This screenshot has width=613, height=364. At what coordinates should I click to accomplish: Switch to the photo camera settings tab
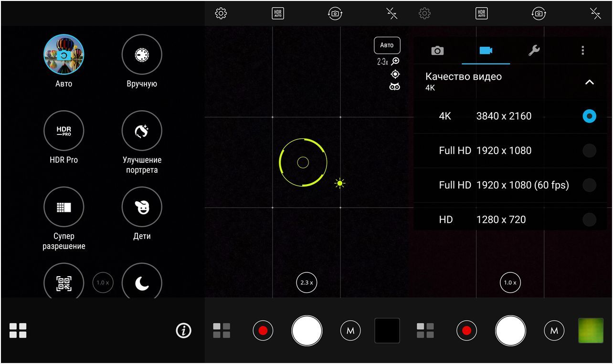pos(437,51)
